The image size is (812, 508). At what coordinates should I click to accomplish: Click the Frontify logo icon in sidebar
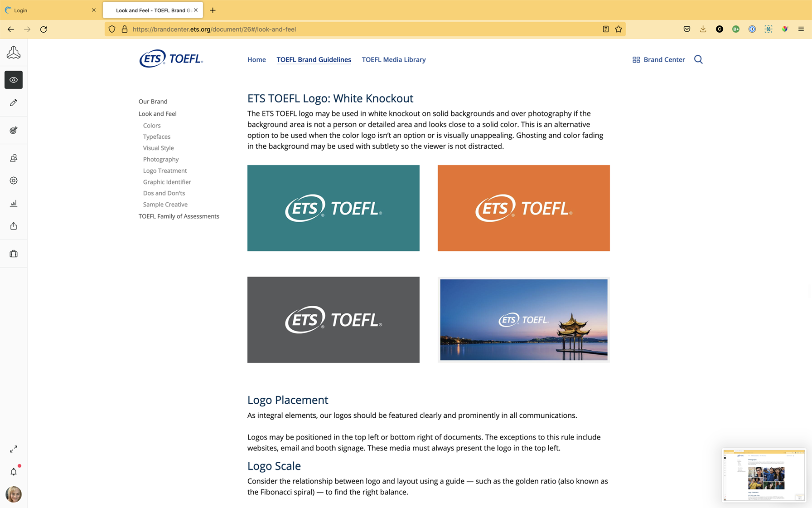14,53
